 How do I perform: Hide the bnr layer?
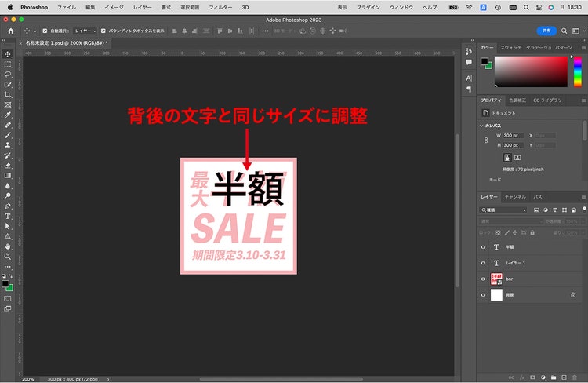coord(483,279)
